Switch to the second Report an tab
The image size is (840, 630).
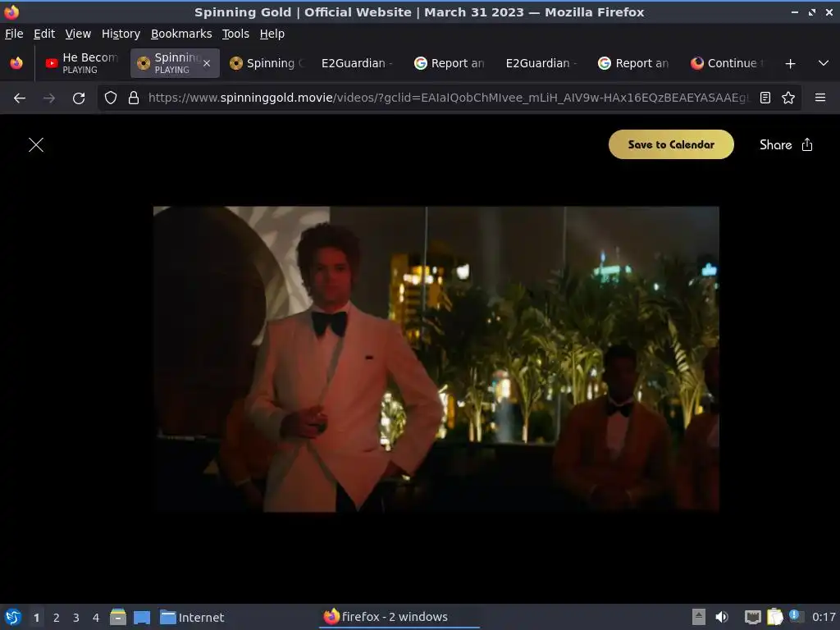[634, 63]
